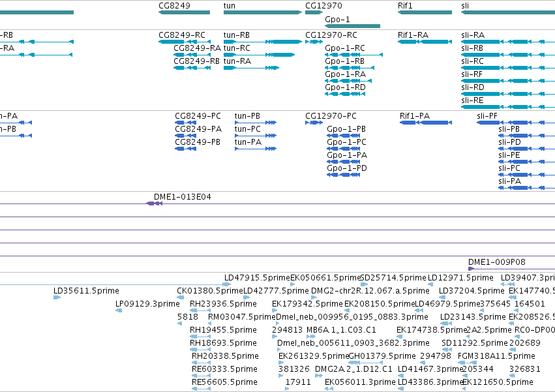Image resolution: width=555 pixels, height=392 pixels.
Task: Select transcript CG8249-RB
Action: pyautogui.click(x=192, y=68)
